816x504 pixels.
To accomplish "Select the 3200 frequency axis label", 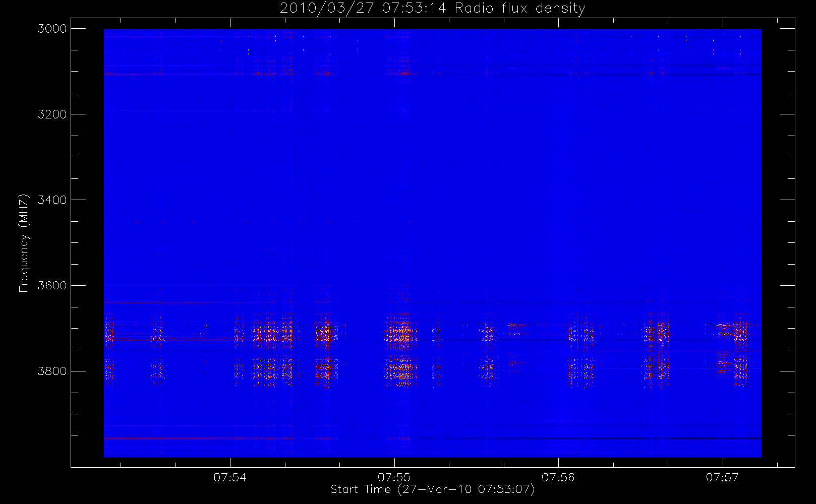I will point(52,114).
